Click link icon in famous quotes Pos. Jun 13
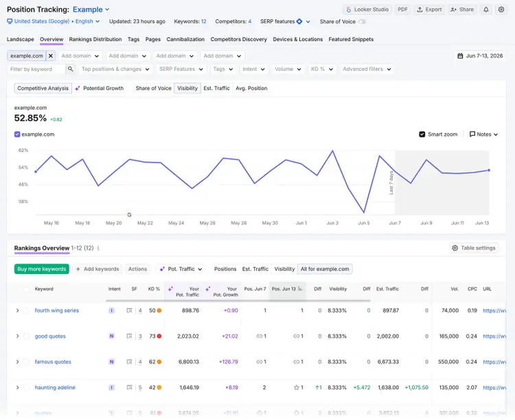Screen dimensions: 515x420 coord(296,362)
